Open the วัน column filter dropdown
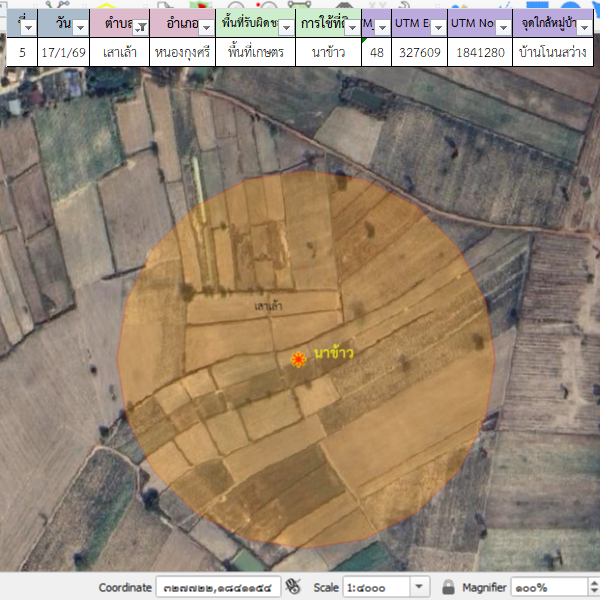 coord(80,27)
